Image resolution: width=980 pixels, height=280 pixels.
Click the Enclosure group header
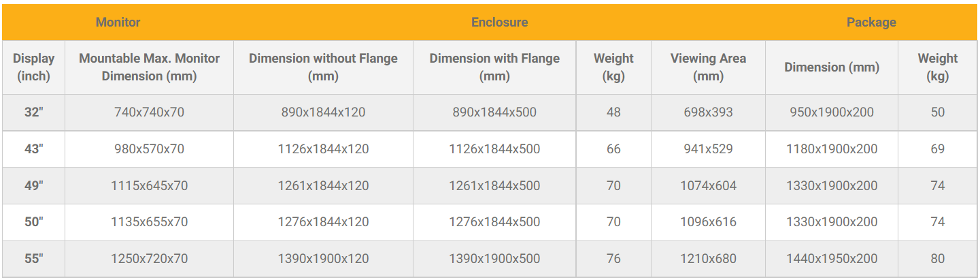pos(499,22)
